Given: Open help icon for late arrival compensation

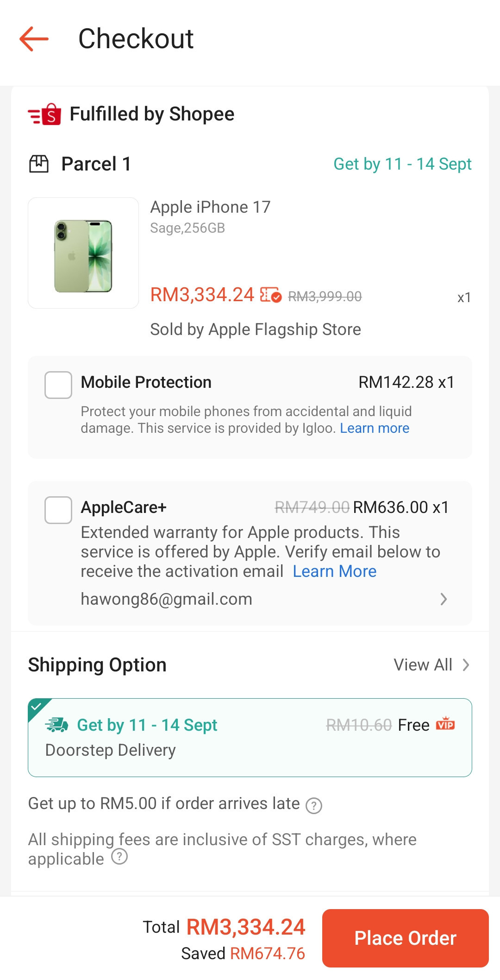Looking at the screenshot, I should click(x=314, y=806).
